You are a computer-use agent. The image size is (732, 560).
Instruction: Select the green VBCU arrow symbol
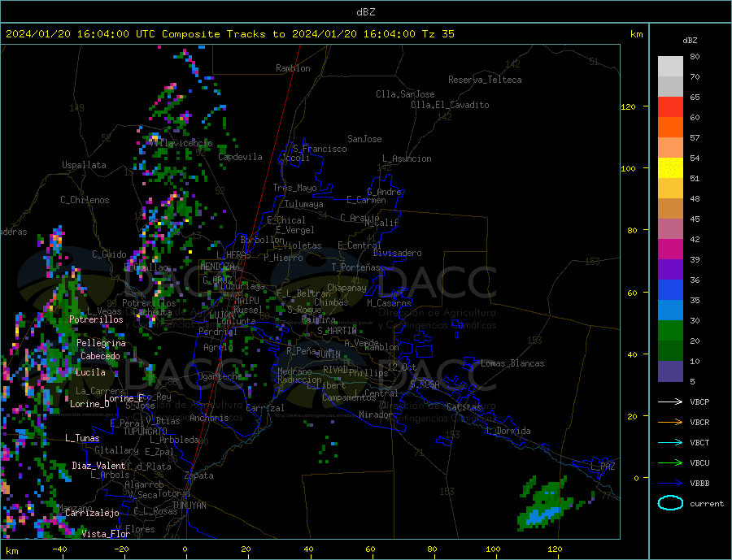(x=670, y=463)
